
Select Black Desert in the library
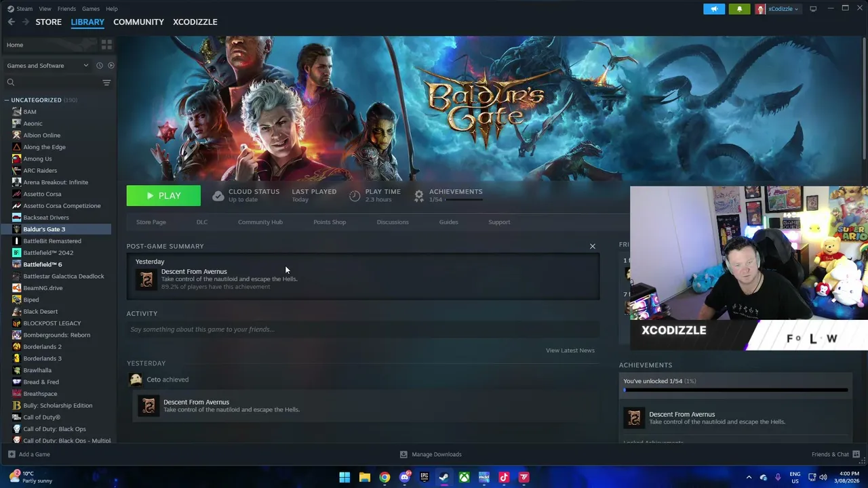click(x=40, y=312)
